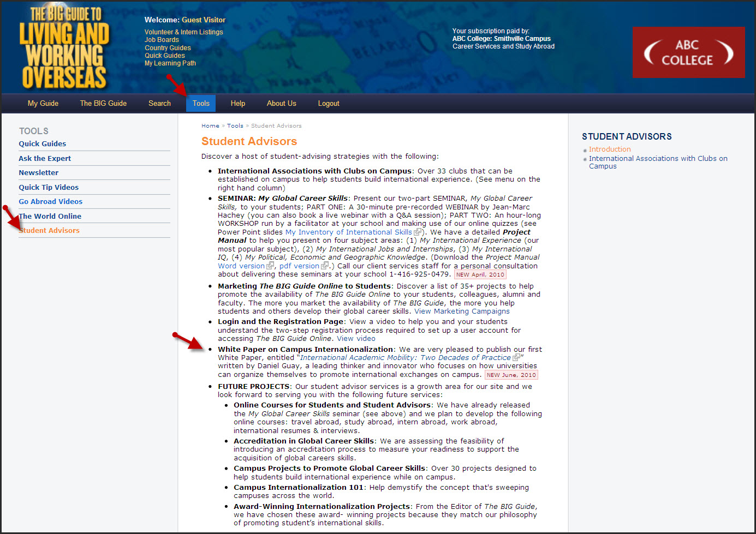Select Quick Guides in the Tools sidebar
This screenshot has height=534, width=756.
click(43, 144)
